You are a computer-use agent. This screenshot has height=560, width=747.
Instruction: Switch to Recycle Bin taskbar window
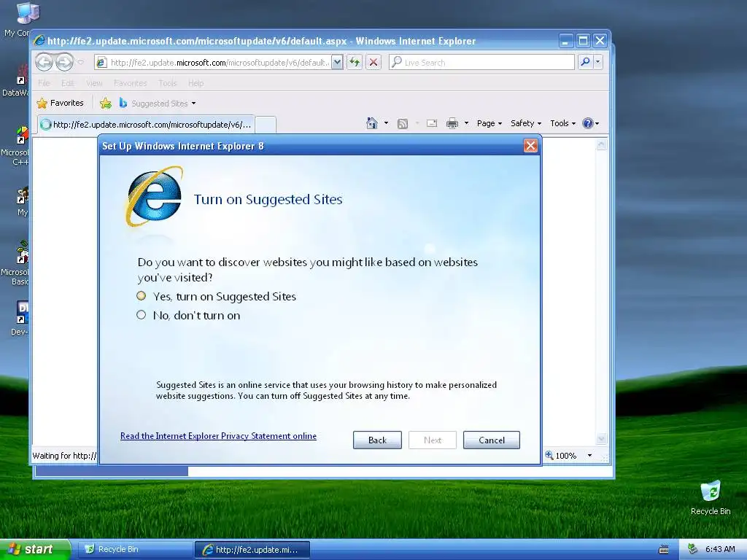click(135, 549)
